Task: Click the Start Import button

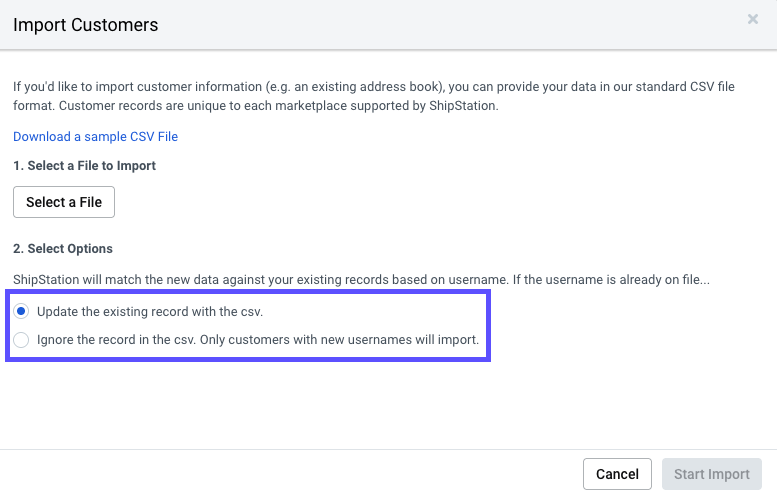Action: [x=712, y=474]
